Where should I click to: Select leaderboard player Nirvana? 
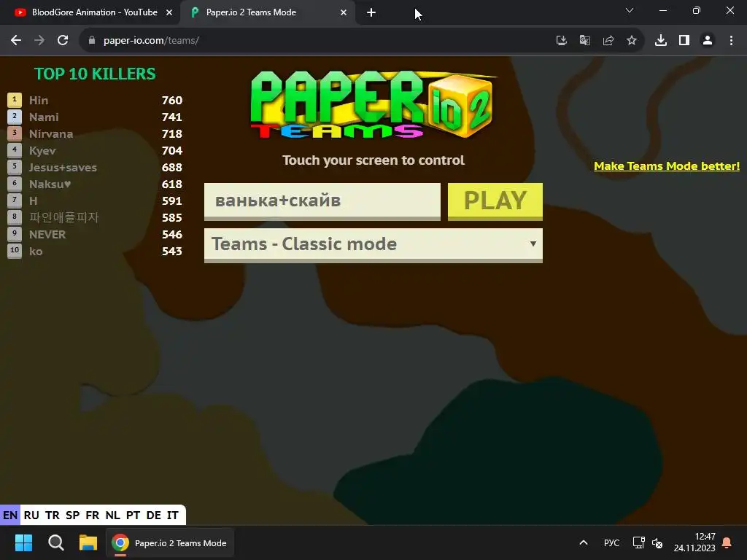pyautogui.click(x=51, y=134)
